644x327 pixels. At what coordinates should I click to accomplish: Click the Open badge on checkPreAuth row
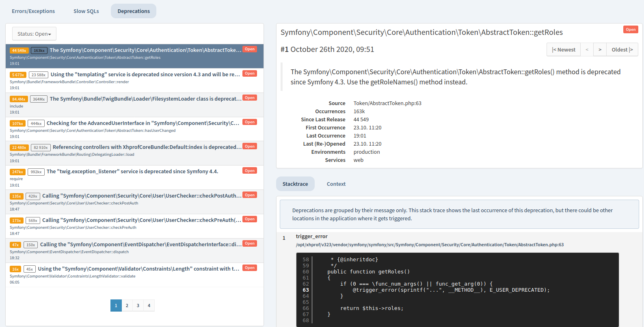click(x=250, y=219)
